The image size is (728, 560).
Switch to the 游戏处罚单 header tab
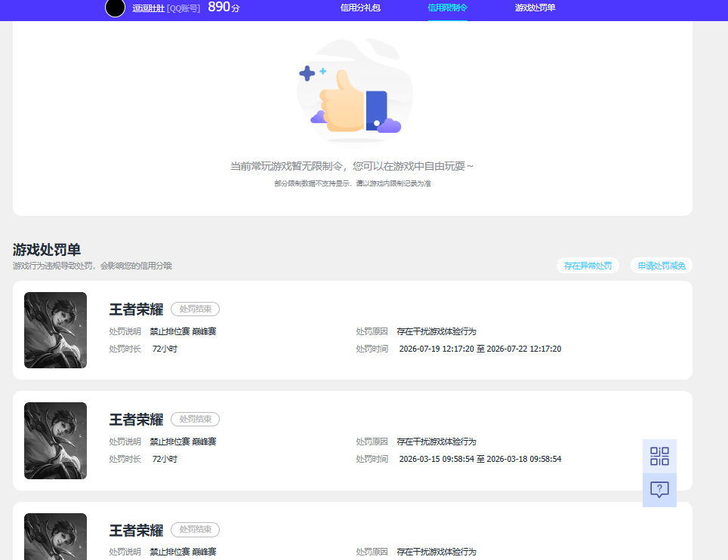(535, 8)
